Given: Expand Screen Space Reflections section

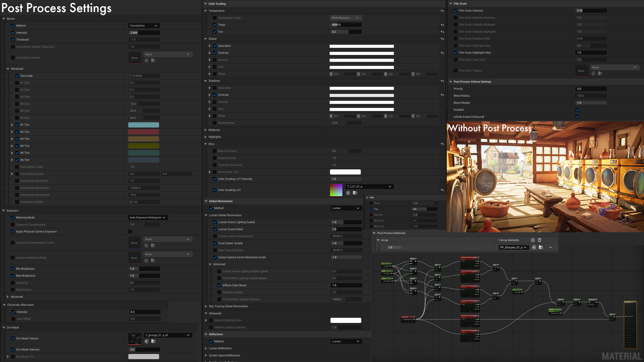Looking at the screenshot, I should click(206, 355).
